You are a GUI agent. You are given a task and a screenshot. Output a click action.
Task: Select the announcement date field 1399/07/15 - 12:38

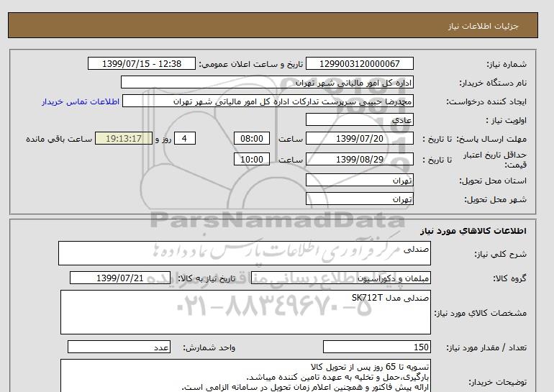point(142,63)
